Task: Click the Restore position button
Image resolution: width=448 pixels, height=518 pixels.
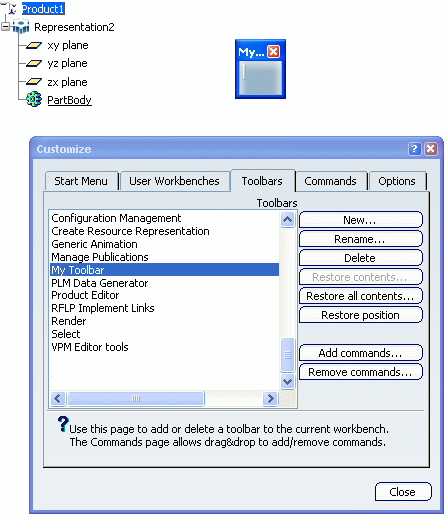Action: [x=361, y=315]
